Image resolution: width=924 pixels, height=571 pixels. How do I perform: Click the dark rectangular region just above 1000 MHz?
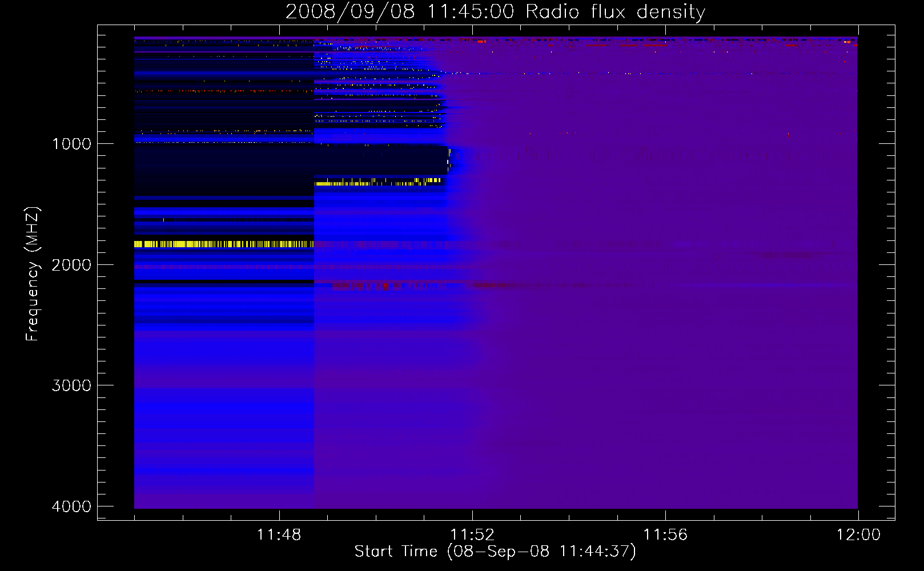click(x=381, y=160)
